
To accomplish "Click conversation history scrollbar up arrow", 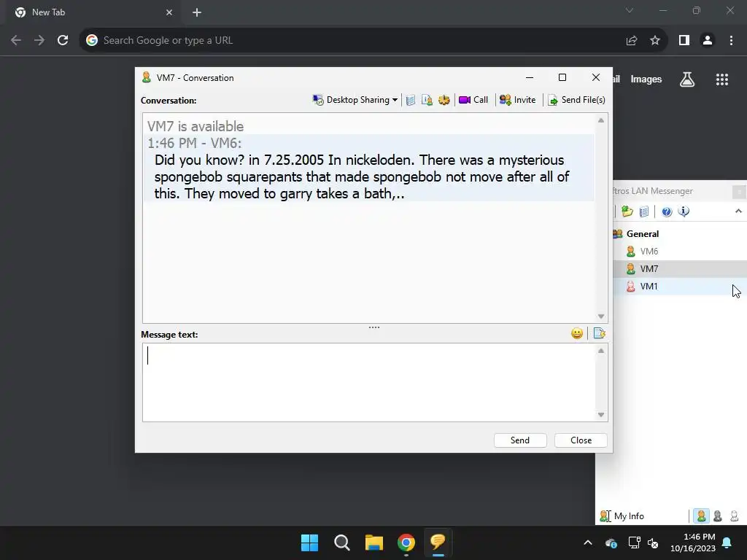I will pyautogui.click(x=601, y=120).
